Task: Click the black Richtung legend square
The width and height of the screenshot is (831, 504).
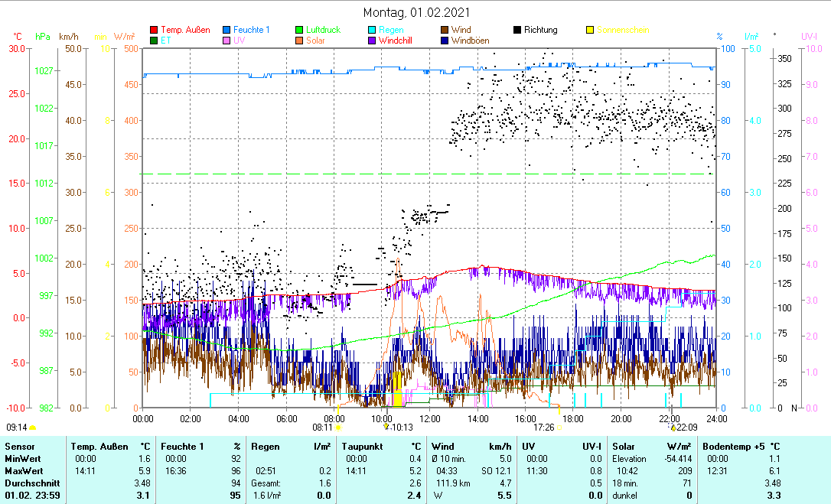Action: click(x=517, y=30)
